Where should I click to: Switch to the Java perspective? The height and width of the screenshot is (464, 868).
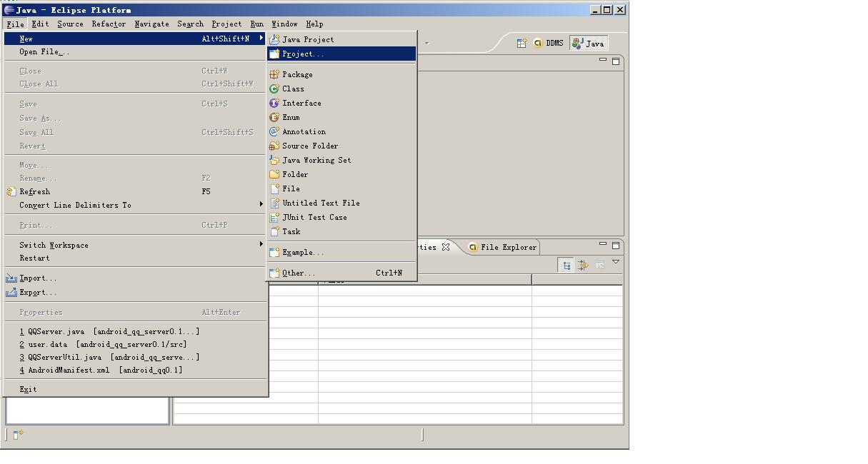point(589,43)
